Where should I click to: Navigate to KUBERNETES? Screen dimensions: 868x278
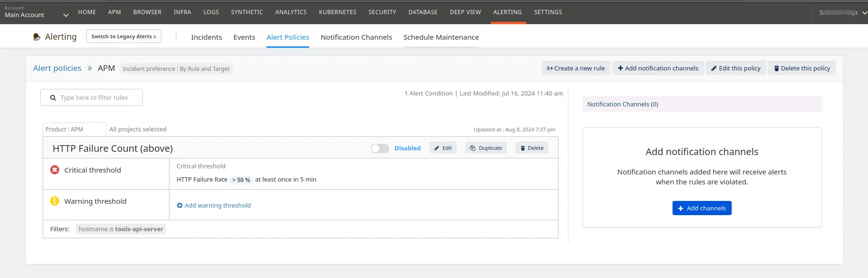click(337, 12)
